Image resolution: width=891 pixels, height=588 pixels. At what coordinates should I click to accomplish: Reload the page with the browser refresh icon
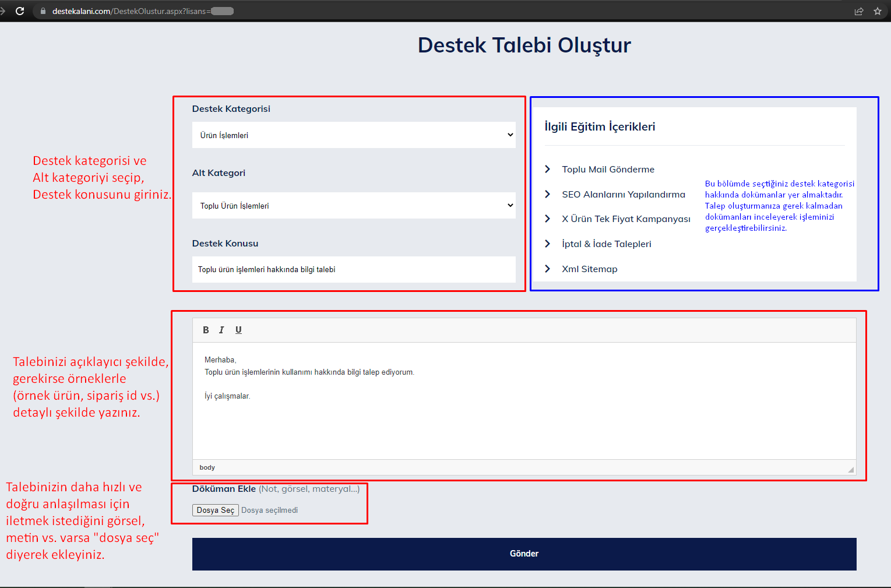tap(20, 11)
